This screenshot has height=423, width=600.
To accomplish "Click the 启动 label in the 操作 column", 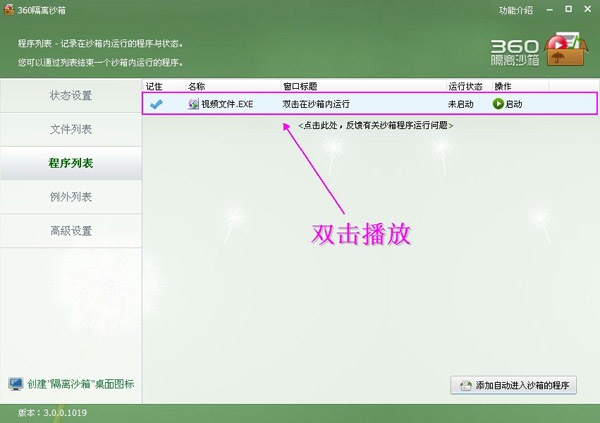I will 514,104.
